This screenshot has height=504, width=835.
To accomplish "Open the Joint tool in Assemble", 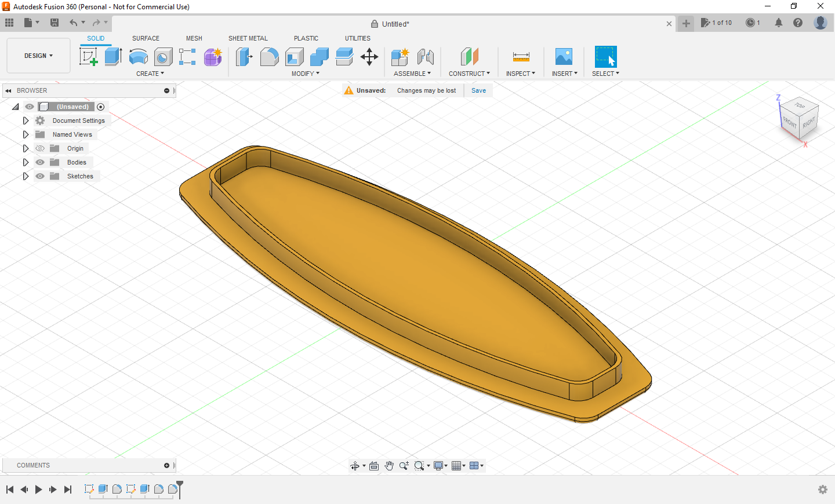I will (426, 57).
